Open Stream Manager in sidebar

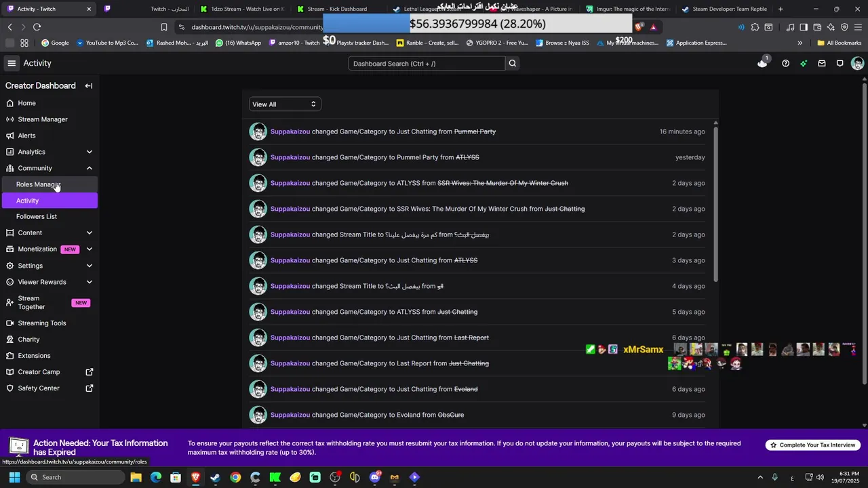(49, 119)
